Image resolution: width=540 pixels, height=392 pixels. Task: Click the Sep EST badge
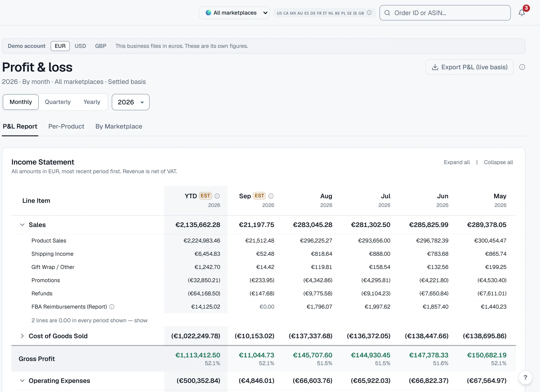(x=259, y=196)
